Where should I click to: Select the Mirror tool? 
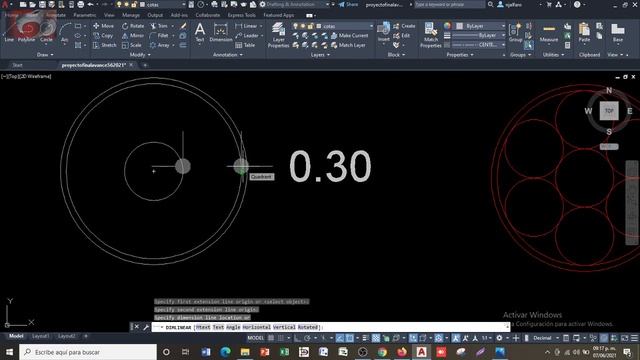click(133, 36)
